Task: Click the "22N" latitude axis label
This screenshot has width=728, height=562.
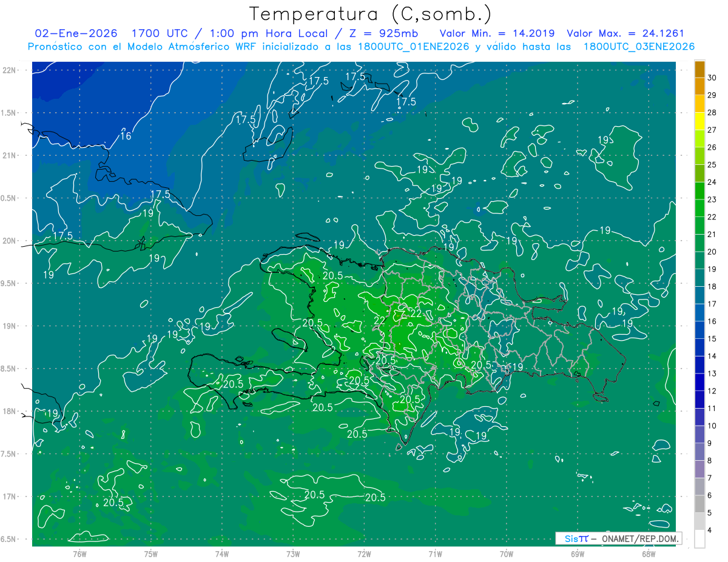Action: (10, 70)
